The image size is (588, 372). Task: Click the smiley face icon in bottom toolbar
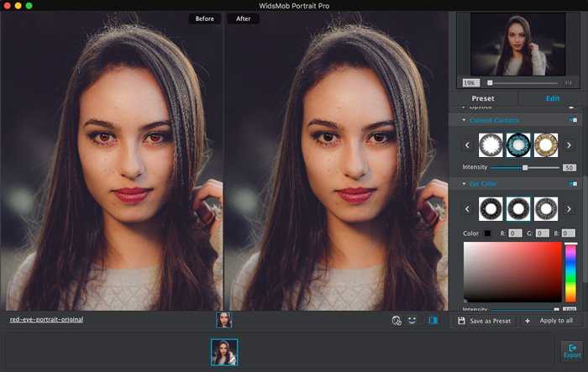[x=412, y=320]
